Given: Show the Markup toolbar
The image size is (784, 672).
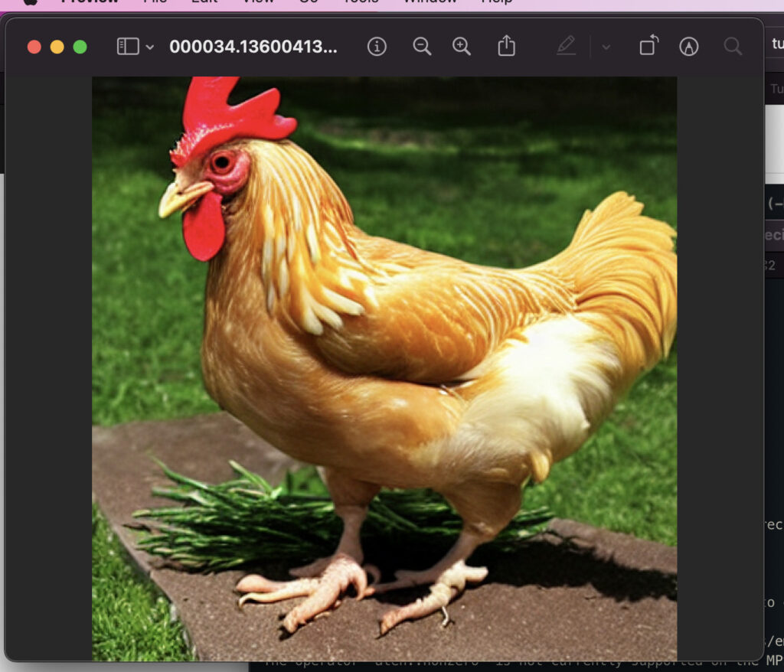Looking at the screenshot, I should (x=688, y=47).
